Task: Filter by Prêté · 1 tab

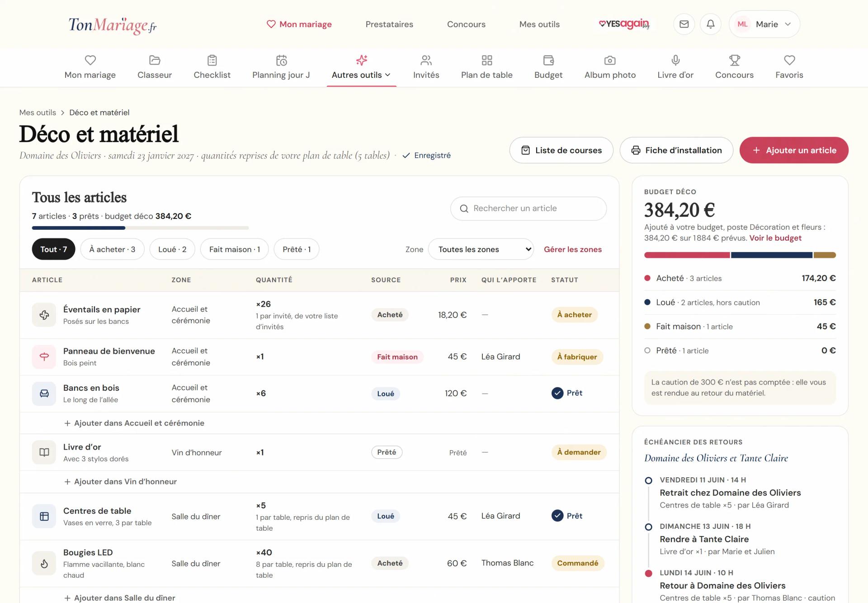Action: click(297, 249)
